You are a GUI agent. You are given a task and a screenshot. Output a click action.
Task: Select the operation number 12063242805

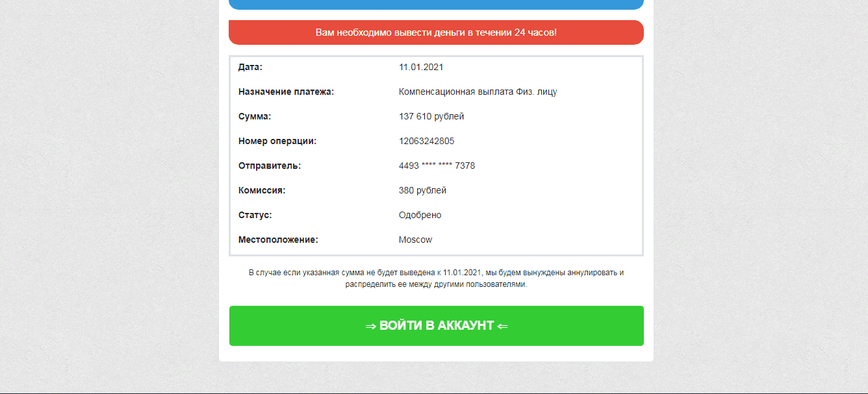[x=426, y=142]
